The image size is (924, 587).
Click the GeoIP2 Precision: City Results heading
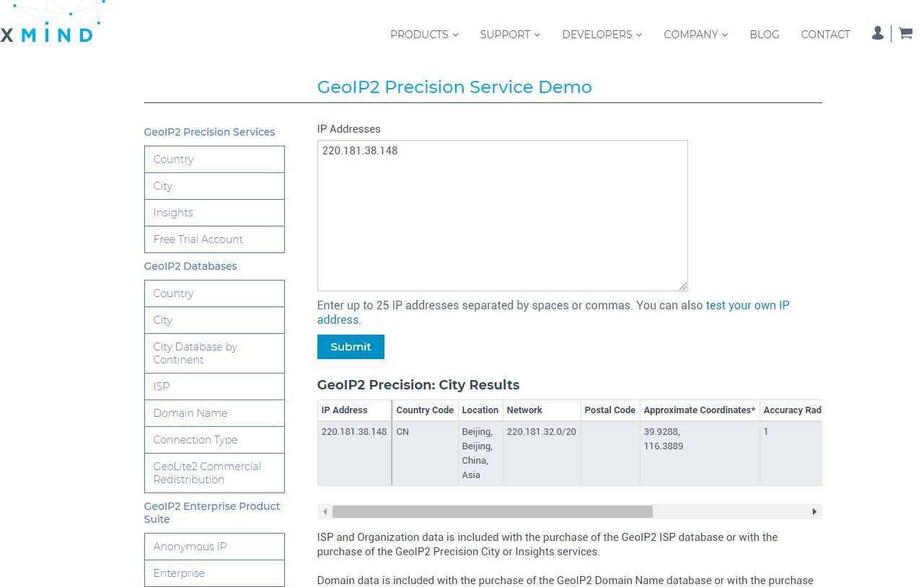click(x=418, y=385)
